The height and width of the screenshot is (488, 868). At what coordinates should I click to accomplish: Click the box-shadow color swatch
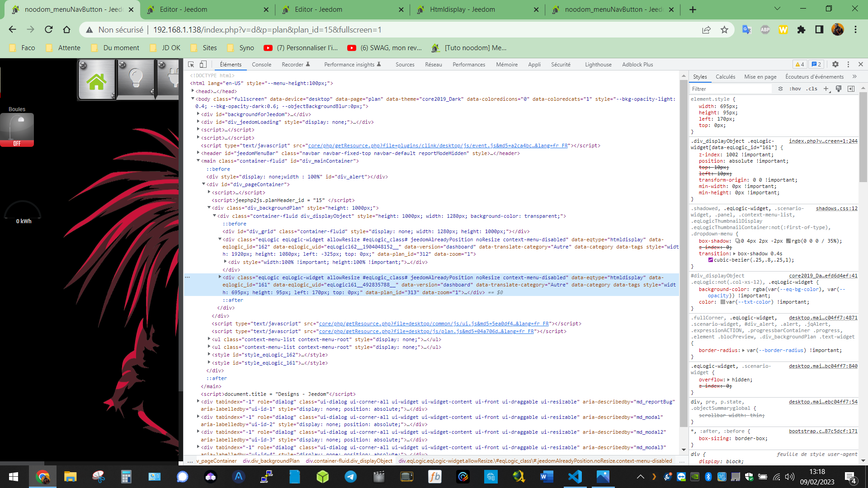click(x=788, y=241)
